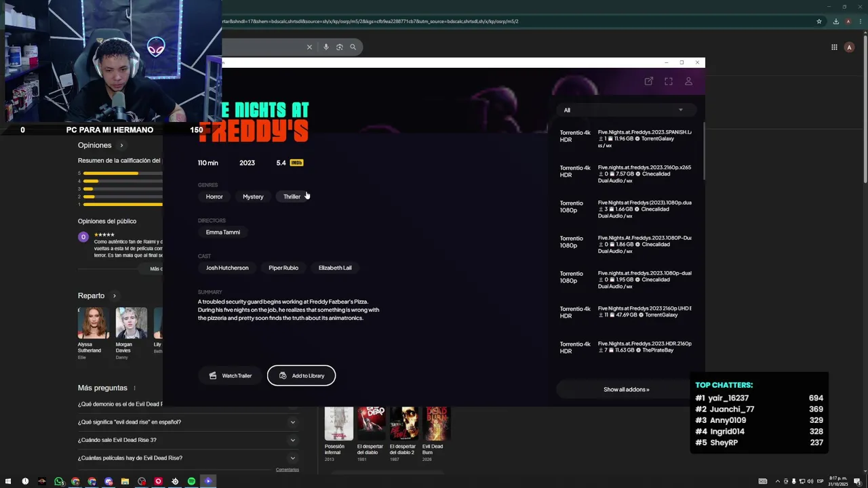
Task: Click the volume icon in system tray
Action: [x=810, y=481]
